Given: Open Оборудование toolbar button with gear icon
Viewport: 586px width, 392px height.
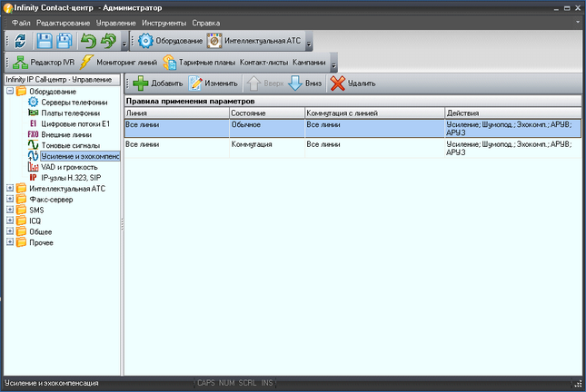Looking at the screenshot, I should (170, 41).
